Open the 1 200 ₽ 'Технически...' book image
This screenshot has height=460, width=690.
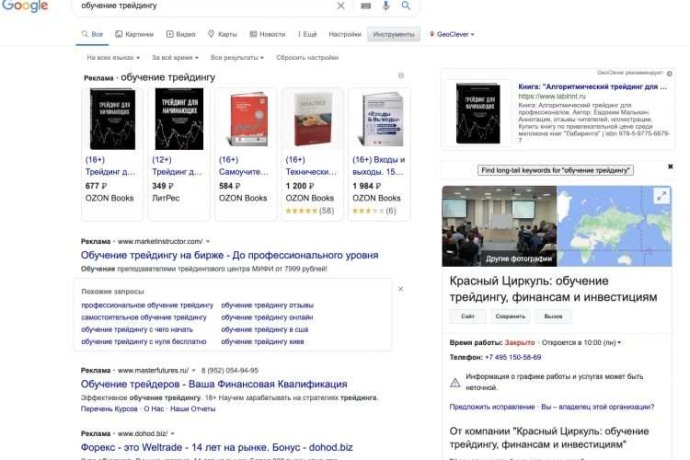click(x=313, y=119)
